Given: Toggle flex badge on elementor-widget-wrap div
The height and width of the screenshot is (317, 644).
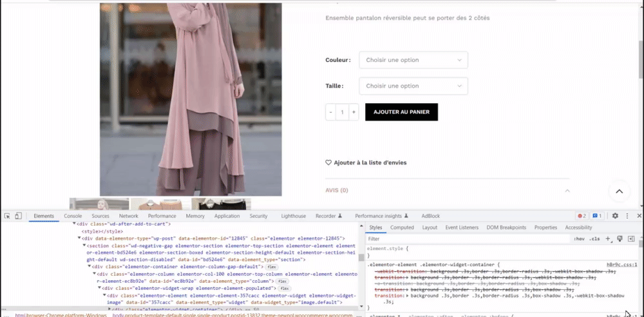Looking at the screenshot, I should point(284,289).
